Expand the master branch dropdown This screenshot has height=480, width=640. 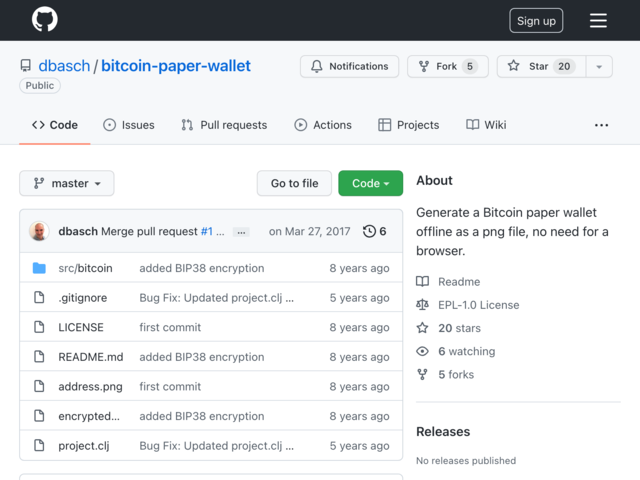point(67,183)
